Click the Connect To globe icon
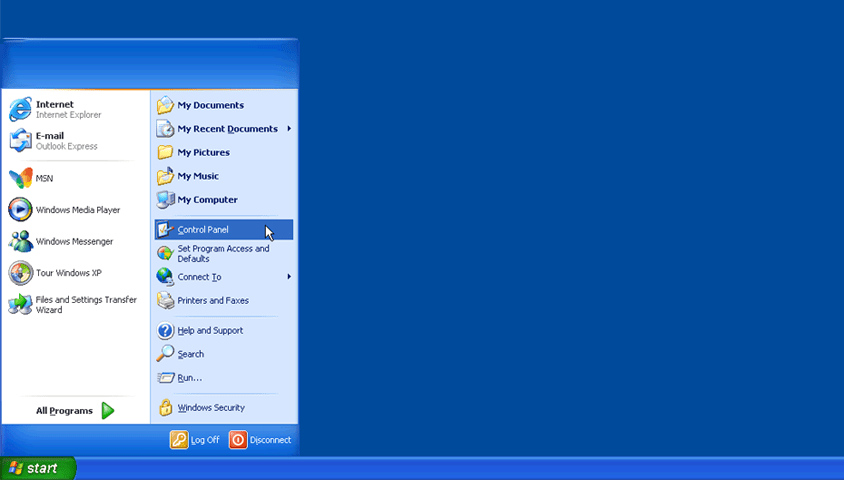844x480 pixels. click(x=165, y=277)
